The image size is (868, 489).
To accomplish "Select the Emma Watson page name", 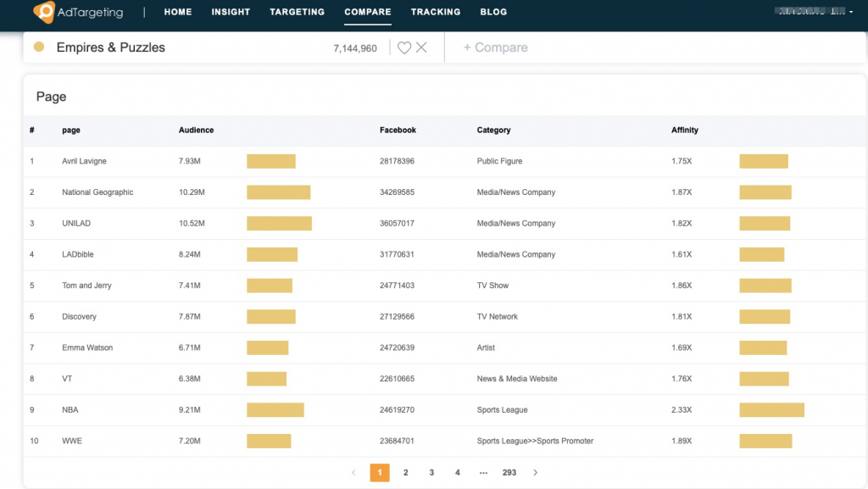I will coord(87,347).
